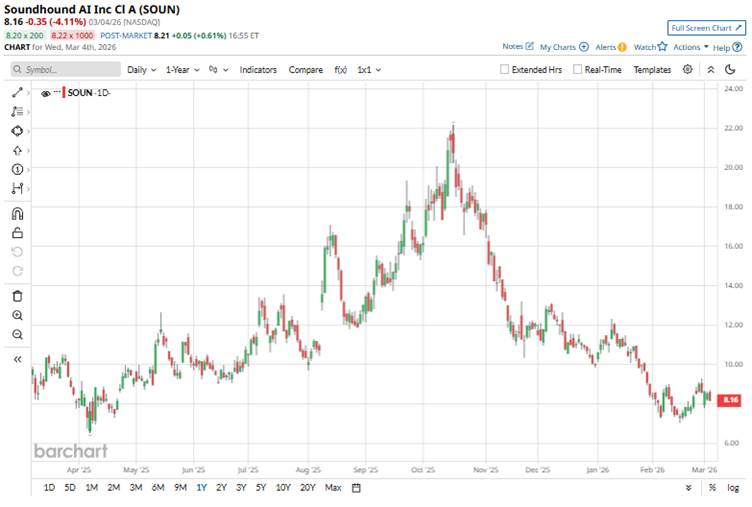Open the Help link
The image size is (752, 507).
(727, 47)
